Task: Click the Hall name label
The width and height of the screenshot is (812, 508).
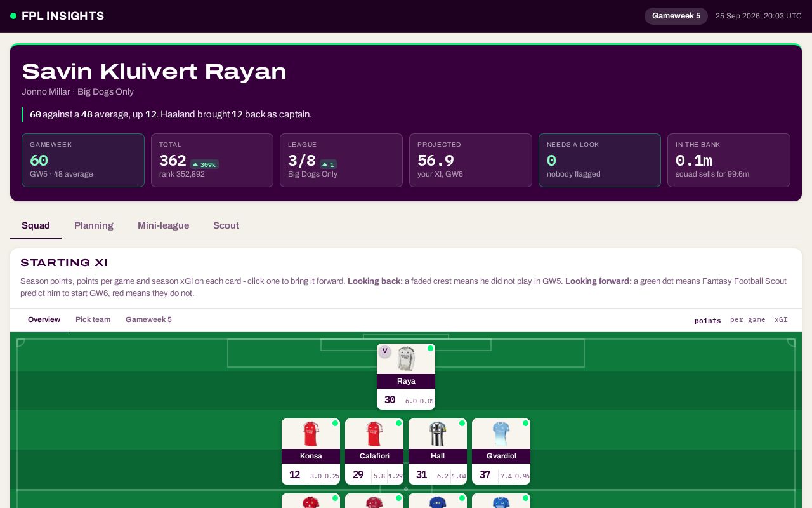Action: (438, 456)
